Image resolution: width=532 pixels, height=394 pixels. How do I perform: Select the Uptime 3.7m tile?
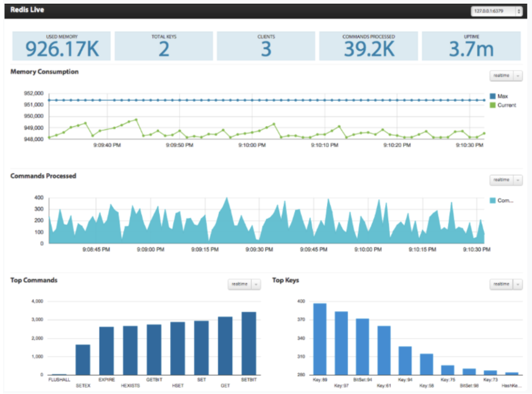471,46
